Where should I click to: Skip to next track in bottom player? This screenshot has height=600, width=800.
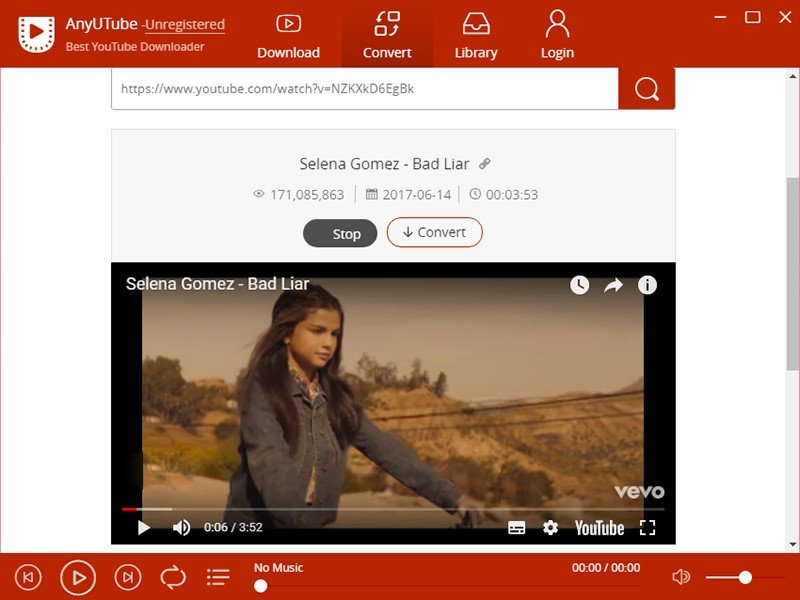128,577
